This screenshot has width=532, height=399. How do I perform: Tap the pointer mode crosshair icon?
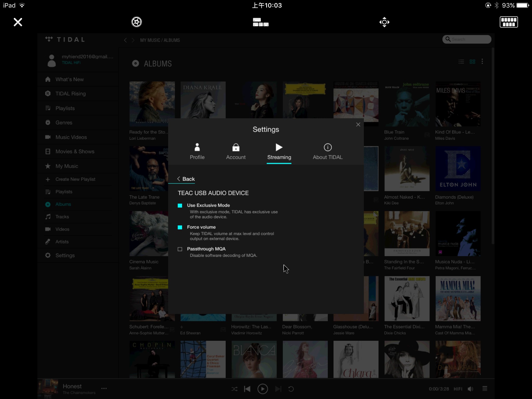(384, 22)
